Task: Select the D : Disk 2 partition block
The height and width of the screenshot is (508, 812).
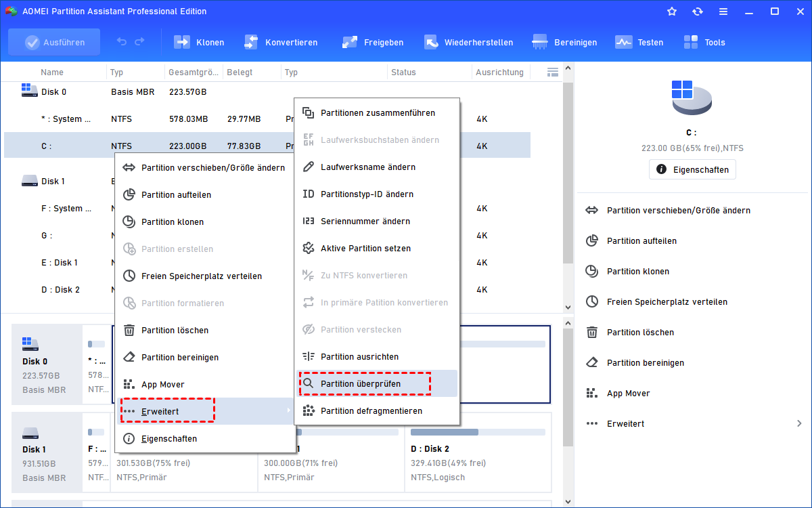Action: [477, 452]
